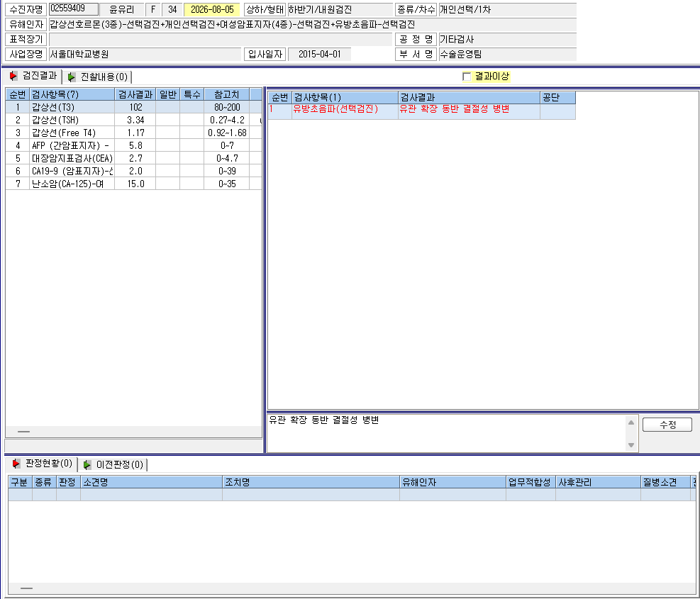Click the red flag icon on 검진결과 tab
700x599 pixels.
(x=13, y=76)
